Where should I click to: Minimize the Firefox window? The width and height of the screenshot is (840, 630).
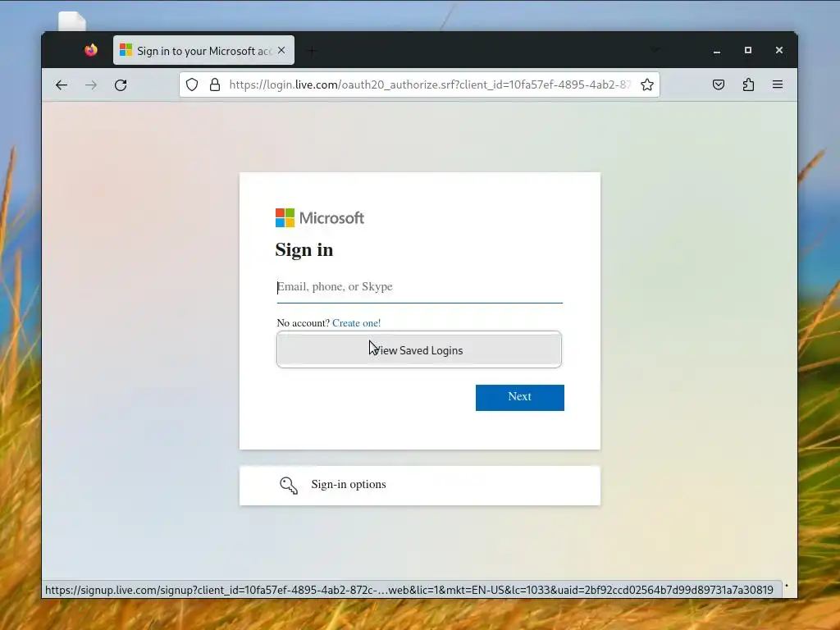717,50
